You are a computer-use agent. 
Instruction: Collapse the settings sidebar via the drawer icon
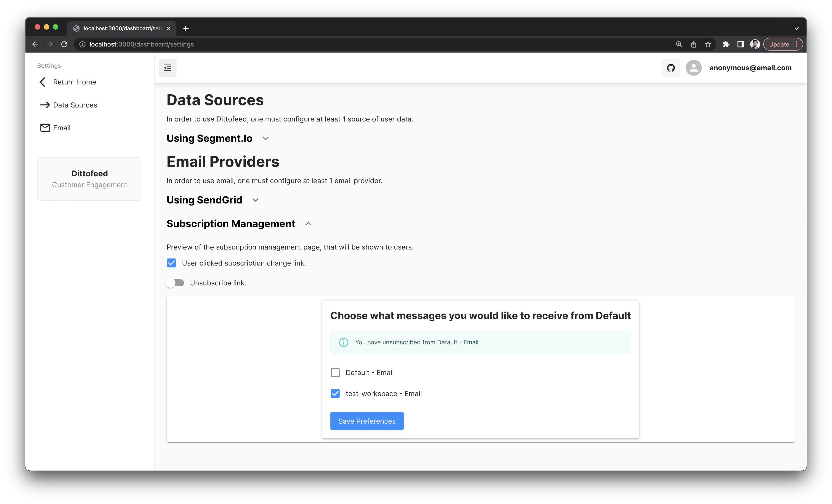[x=168, y=68]
